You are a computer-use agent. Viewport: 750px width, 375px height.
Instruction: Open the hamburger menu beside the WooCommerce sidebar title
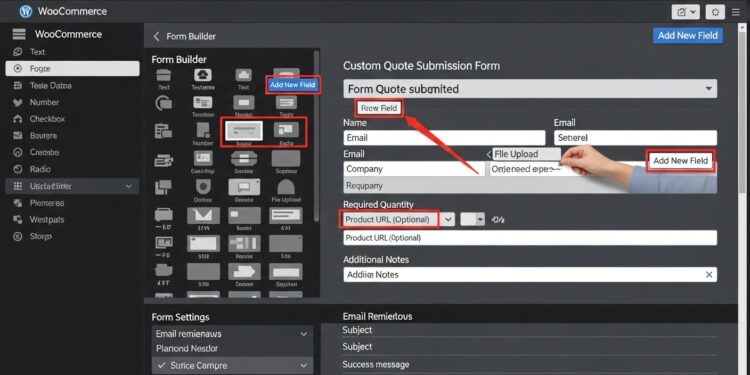[x=19, y=34]
